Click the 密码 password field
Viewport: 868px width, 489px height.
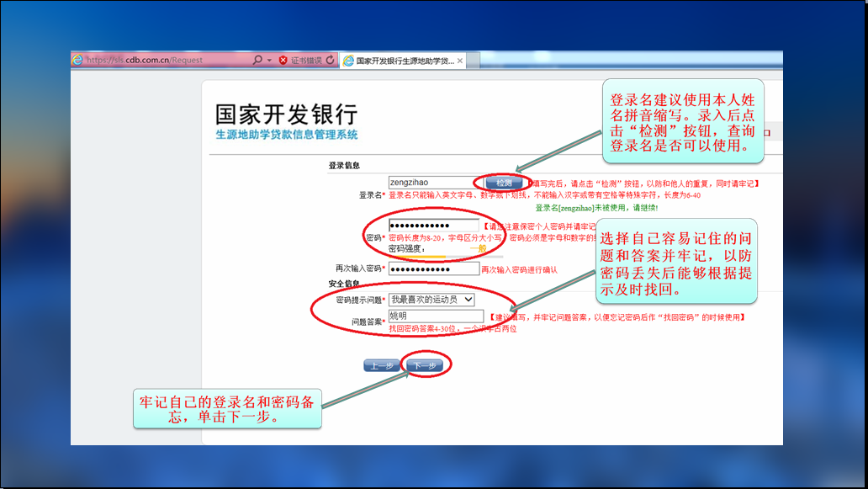click(x=433, y=226)
